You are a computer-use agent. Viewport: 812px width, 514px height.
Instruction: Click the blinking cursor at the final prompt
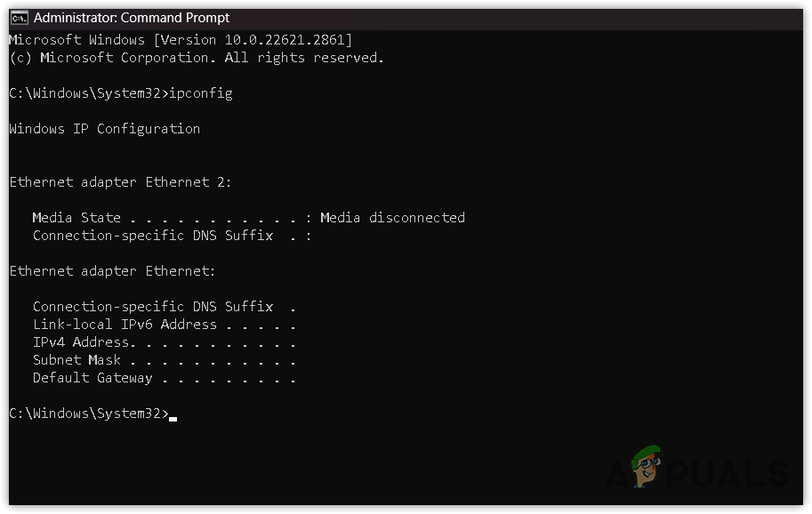173,416
